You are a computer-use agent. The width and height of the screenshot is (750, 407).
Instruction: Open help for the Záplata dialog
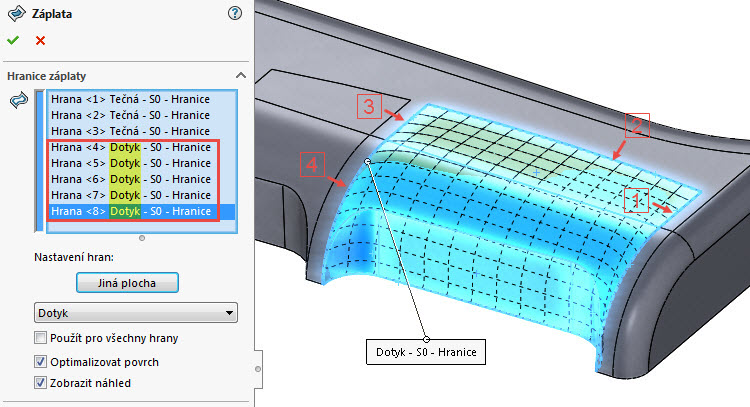(235, 13)
